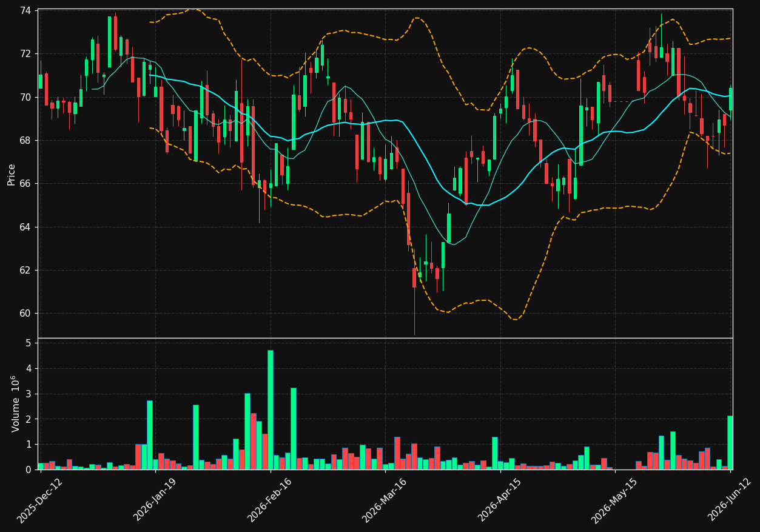Select the 68 price axis tick label
This screenshot has height=532, width=760.
tap(27, 141)
